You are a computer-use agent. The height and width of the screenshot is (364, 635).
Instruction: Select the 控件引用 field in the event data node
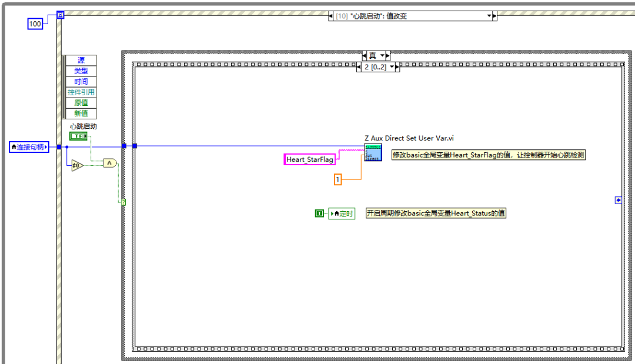point(81,92)
